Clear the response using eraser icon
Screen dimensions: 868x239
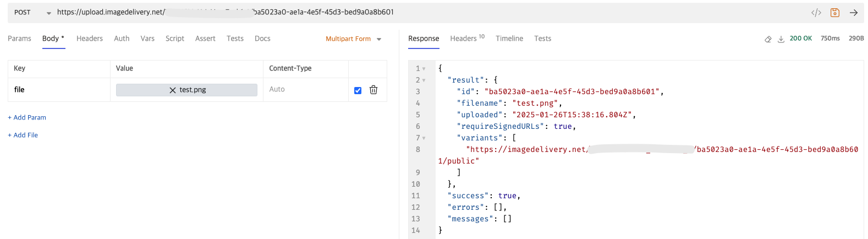(768, 39)
